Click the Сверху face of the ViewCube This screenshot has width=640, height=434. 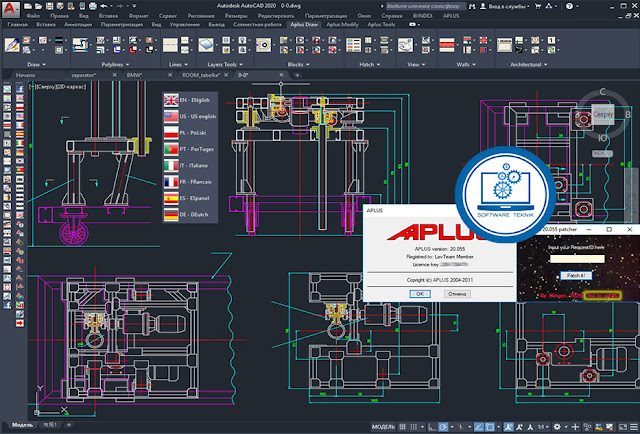point(603,115)
